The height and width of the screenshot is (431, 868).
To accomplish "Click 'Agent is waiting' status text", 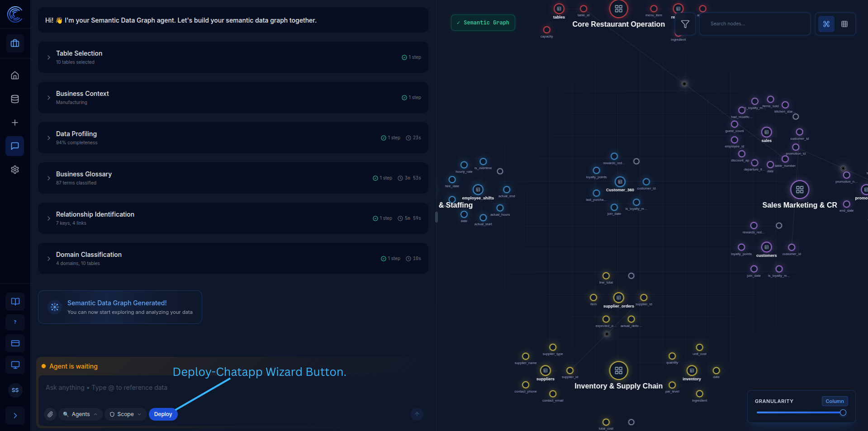I will coord(73,366).
